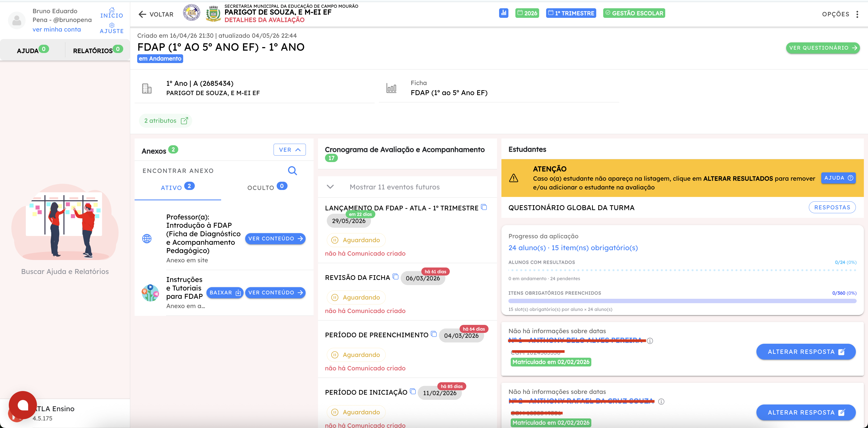This screenshot has height=428, width=868.
Task: Click the AJUDA button in ATENÇÃO banner
Action: click(x=838, y=178)
